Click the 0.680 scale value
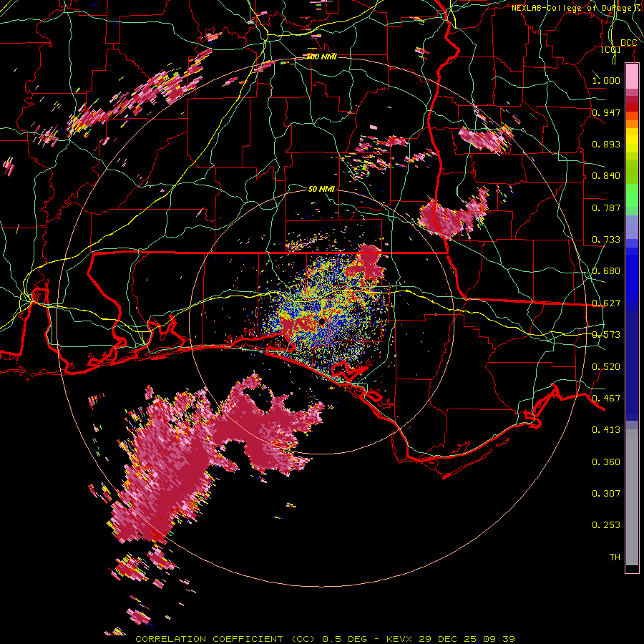Viewport: 644px width, 644px height. click(606, 270)
